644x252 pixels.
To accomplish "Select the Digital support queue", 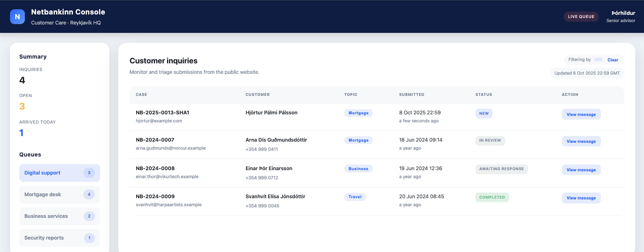I will (42, 173).
